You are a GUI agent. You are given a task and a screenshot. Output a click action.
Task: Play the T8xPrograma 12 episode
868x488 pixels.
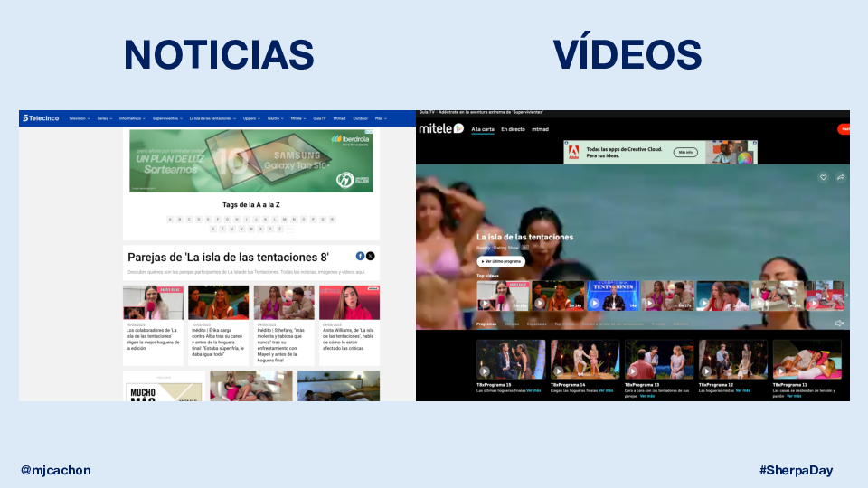[733, 359]
